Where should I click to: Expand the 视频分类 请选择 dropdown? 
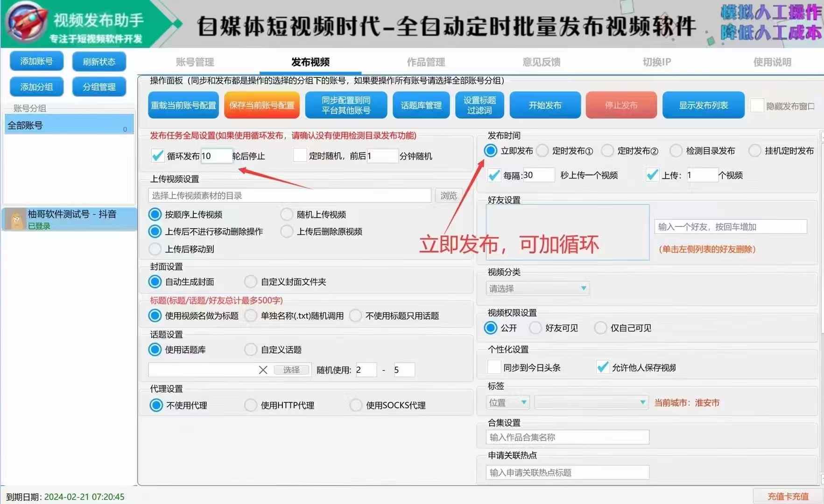point(537,288)
